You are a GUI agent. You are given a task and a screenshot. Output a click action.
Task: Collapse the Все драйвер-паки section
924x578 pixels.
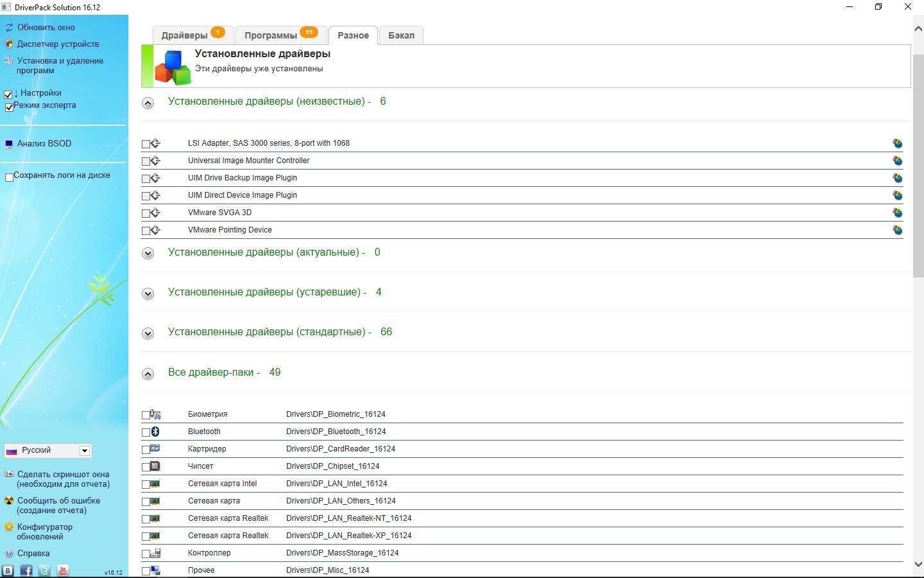(x=148, y=374)
